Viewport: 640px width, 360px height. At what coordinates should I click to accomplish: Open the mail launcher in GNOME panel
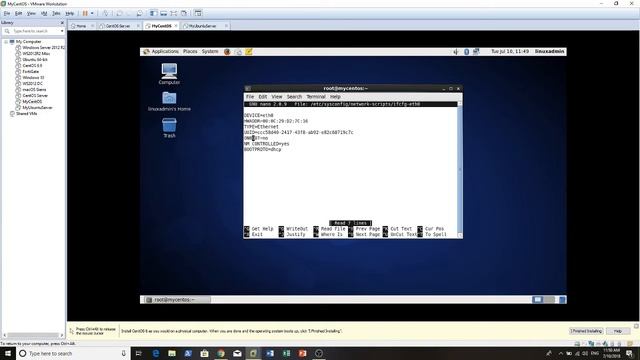click(238, 51)
